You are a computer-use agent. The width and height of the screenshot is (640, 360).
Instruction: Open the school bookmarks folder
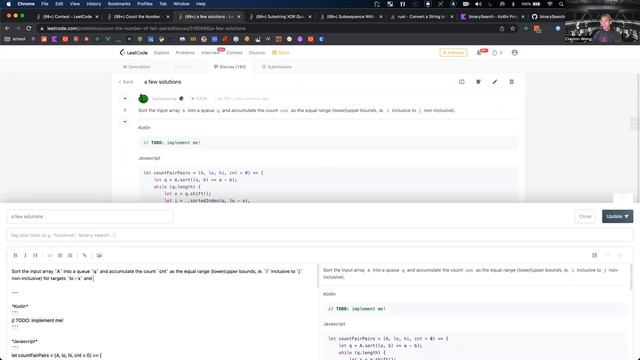pos(15,39)
